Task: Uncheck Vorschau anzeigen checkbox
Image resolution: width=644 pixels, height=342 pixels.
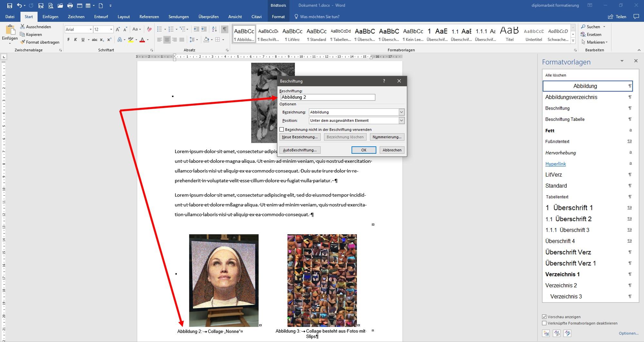Action: [x=544, y=317]
